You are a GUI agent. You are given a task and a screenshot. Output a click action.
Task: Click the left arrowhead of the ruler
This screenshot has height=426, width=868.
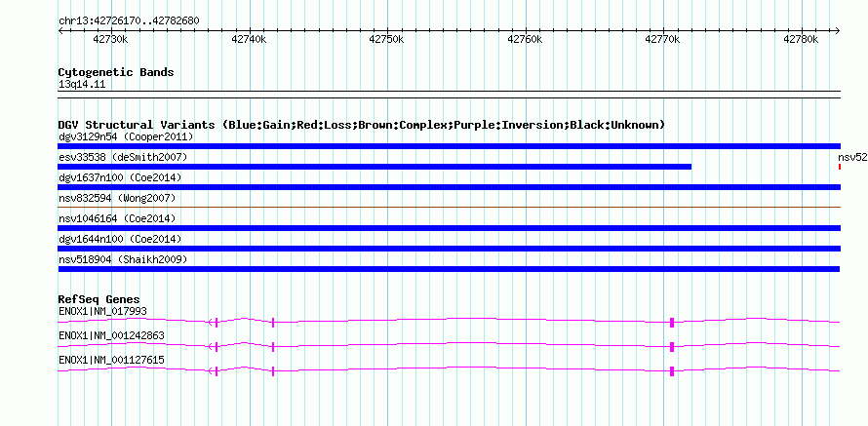(60, 30)
